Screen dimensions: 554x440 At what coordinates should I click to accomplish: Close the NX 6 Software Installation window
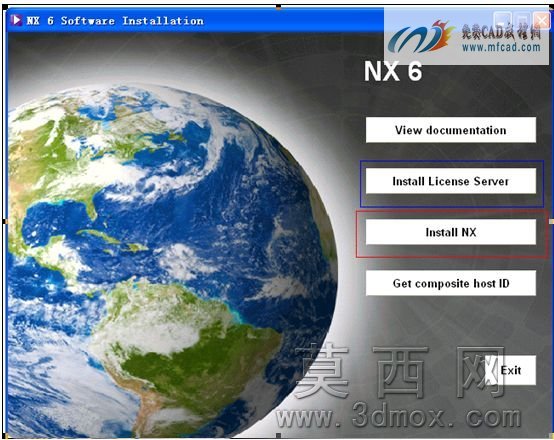pyautogui.click(x=542, y=20)
